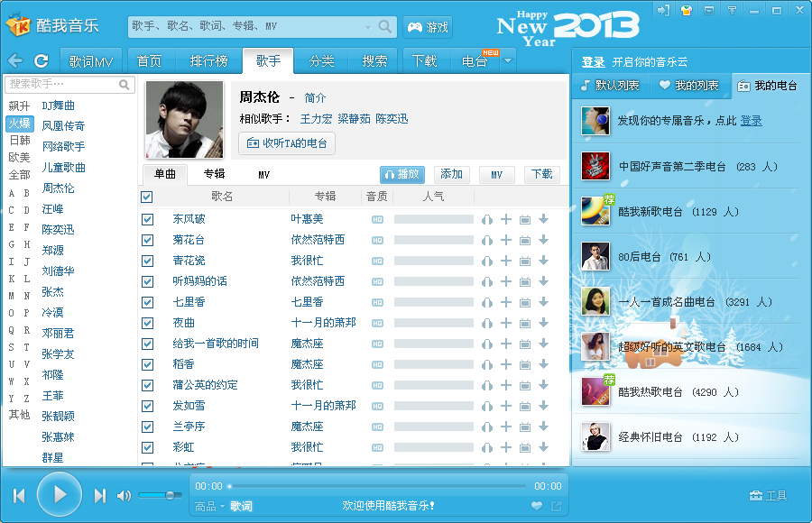
Task: Click the refresh page icon
Action: (42, 60)
